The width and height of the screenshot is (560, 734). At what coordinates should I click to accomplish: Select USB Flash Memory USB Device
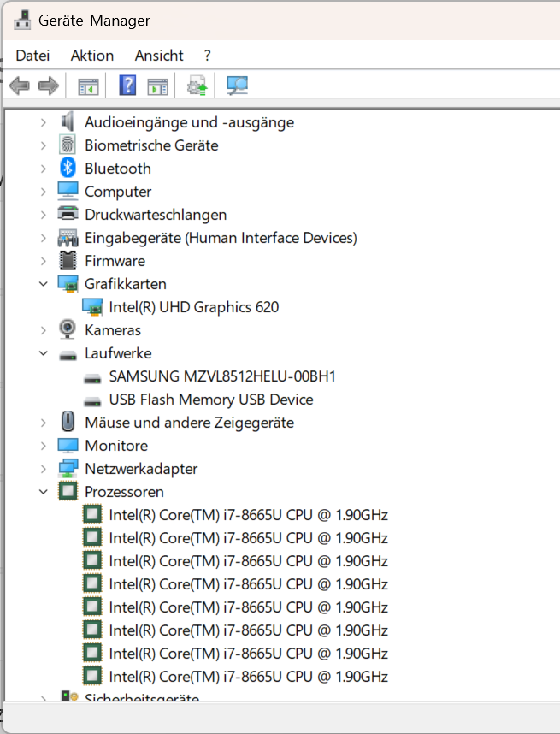211,400
